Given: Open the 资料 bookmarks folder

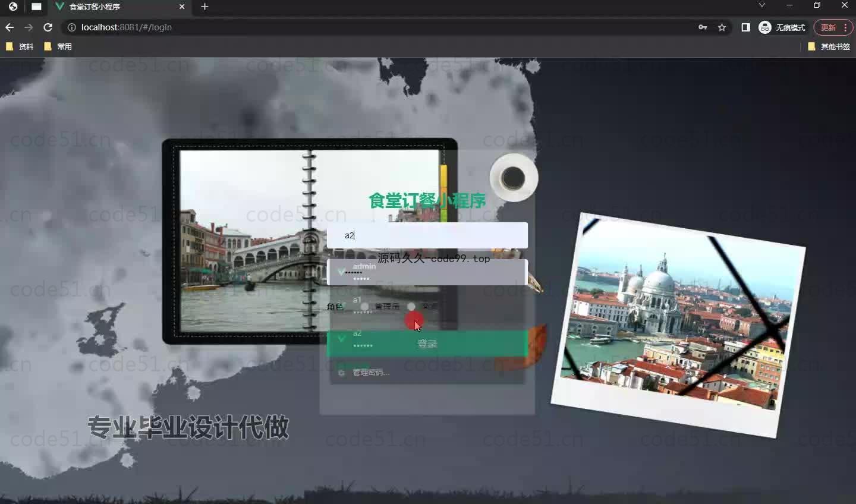Looking at the screenshot, I should pyautogui.click(x=20, y=46).
